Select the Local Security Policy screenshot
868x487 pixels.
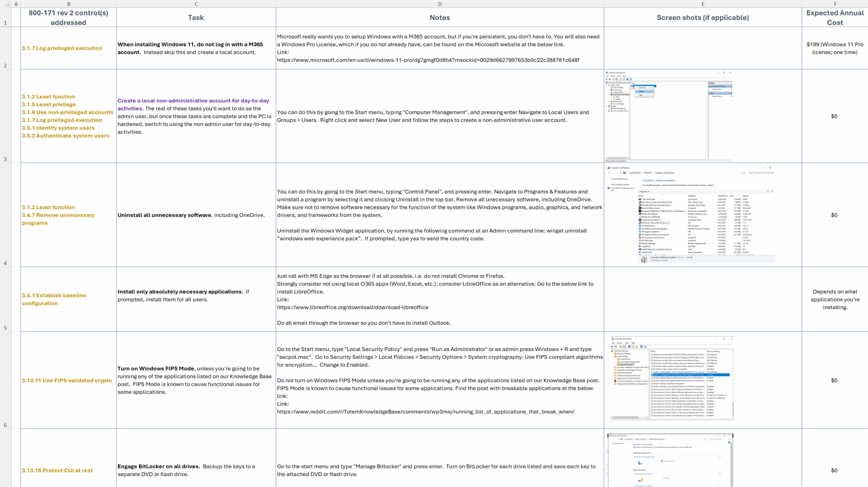pyautogui.click(x=672, y=378)
